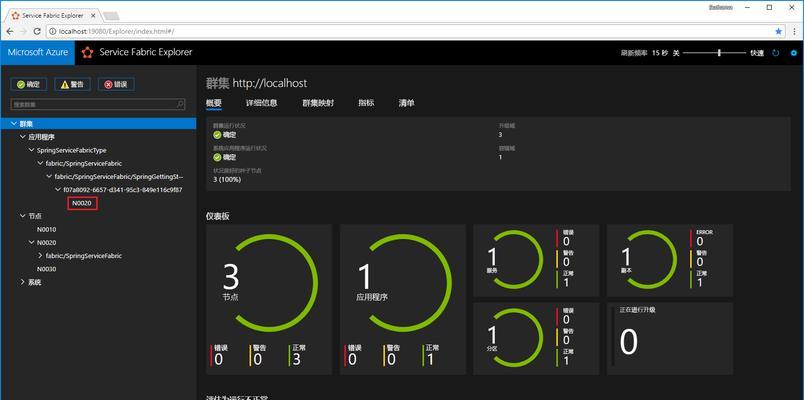Collapse the 群集 root node
This screenshot has height=400, width=804.
tap(14, 124)
